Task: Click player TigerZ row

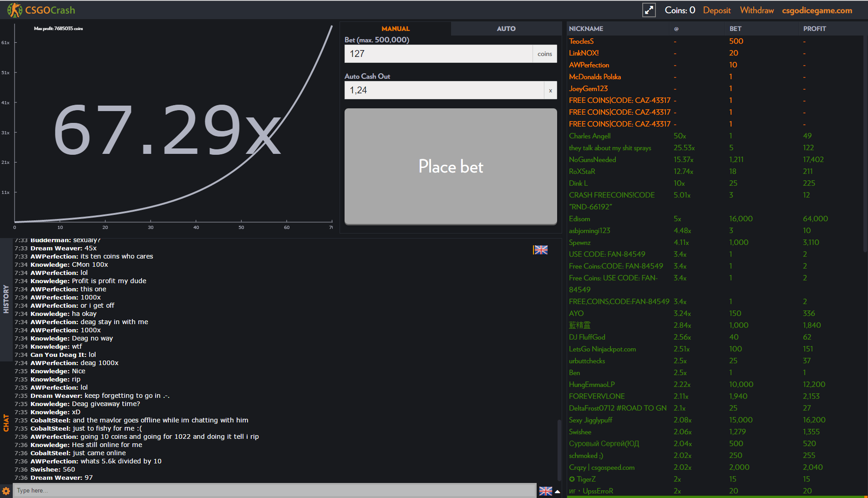Action: coord(715,479)
